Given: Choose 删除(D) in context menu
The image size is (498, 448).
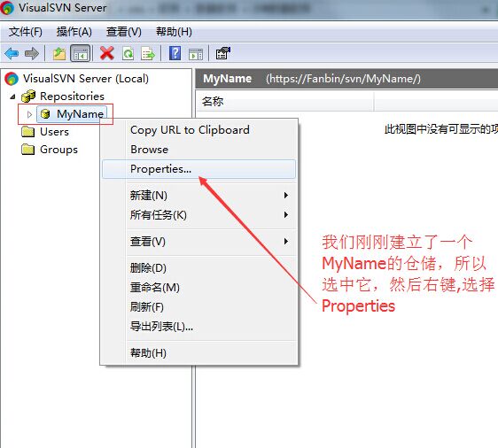Looking at the screenshot, I should tap(198, 267).
